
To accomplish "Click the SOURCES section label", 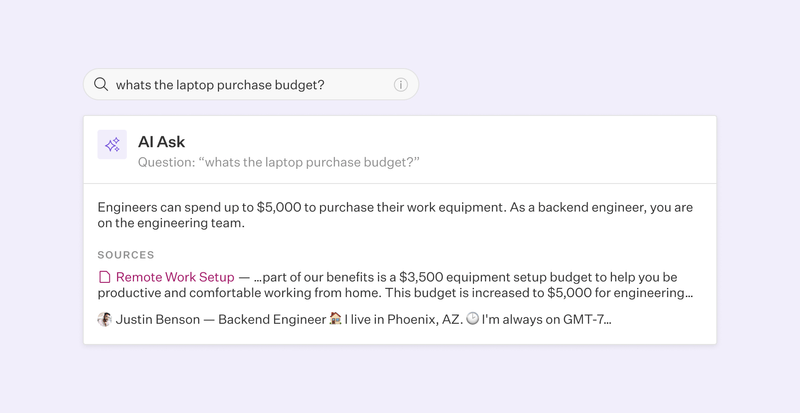I will tap(126, 255).
